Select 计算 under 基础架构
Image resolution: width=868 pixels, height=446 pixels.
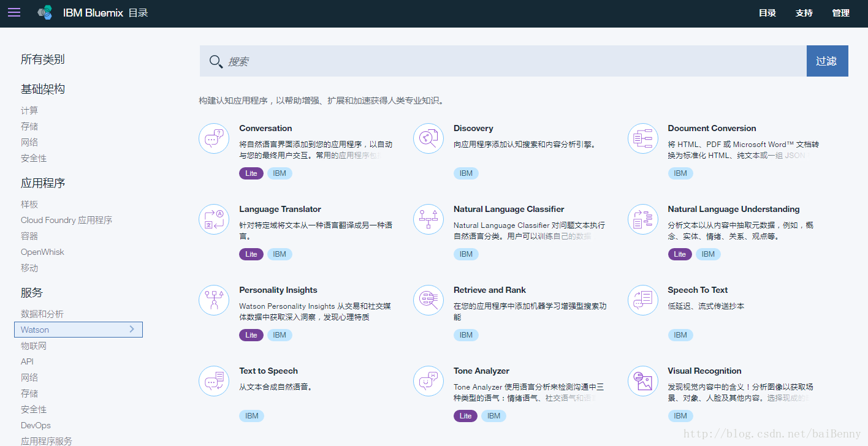(29, 110)
